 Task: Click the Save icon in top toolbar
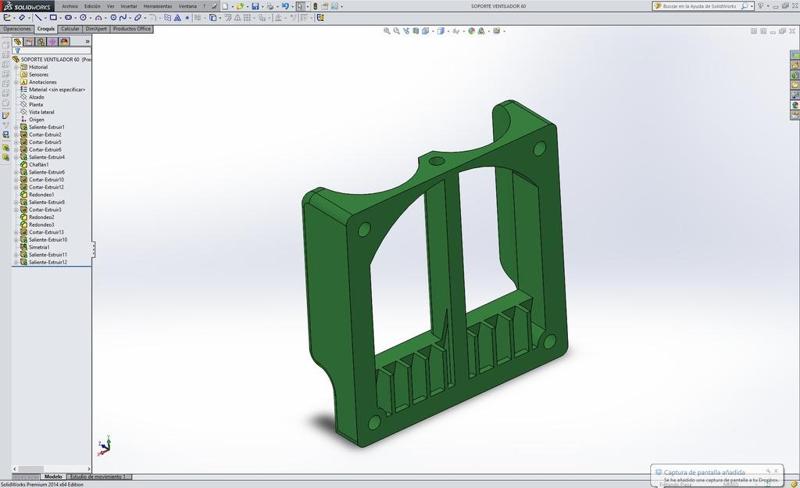[x=256, y=6]
